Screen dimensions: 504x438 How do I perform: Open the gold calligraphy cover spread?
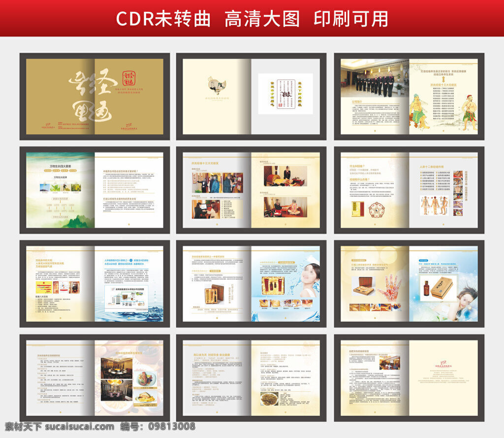click(94, 96)
